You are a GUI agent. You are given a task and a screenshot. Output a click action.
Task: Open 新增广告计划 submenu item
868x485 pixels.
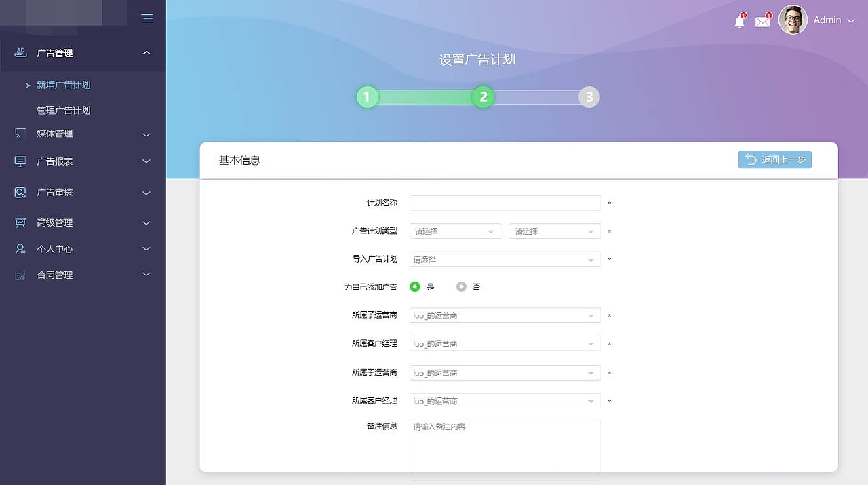63,85
